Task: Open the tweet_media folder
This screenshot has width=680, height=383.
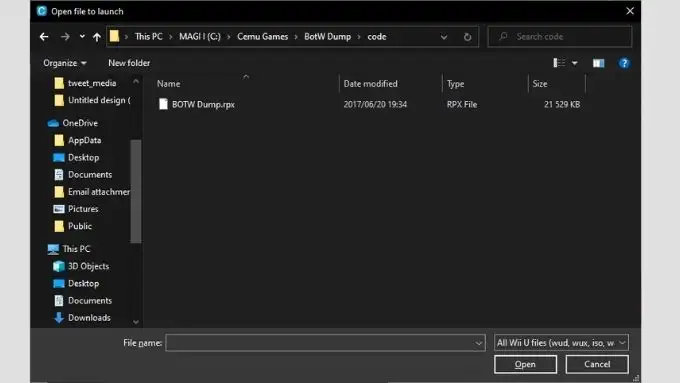Action: (92, 83)
